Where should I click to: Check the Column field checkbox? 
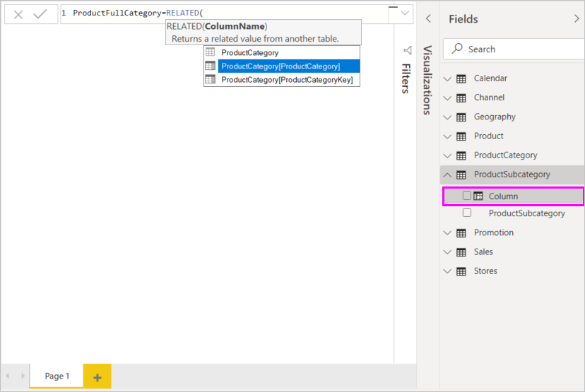click(467, 196)
